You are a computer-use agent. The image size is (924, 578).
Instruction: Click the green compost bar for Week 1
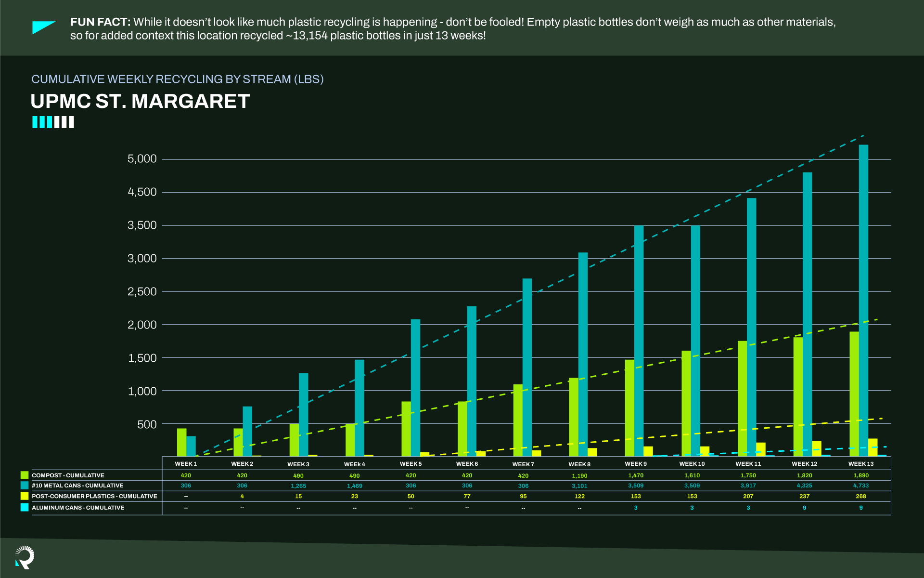coord(181,442)
